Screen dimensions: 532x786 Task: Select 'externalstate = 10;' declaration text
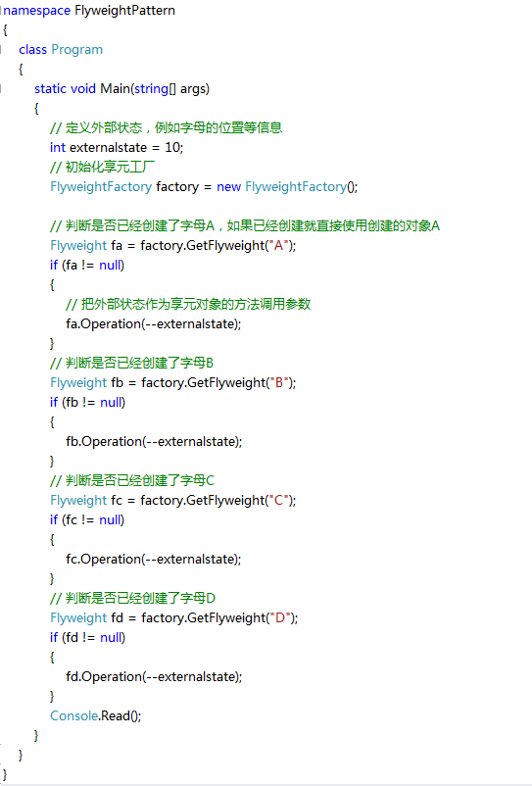click(126, 147)
